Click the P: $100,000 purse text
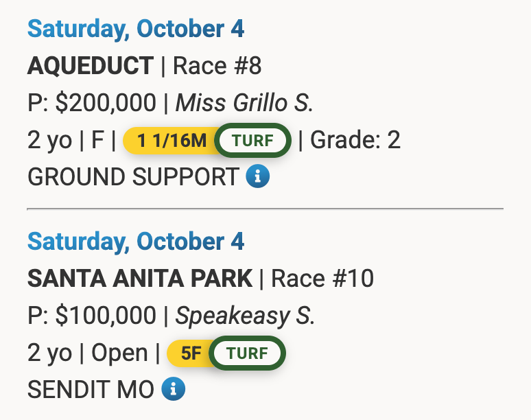 (91, 316)
